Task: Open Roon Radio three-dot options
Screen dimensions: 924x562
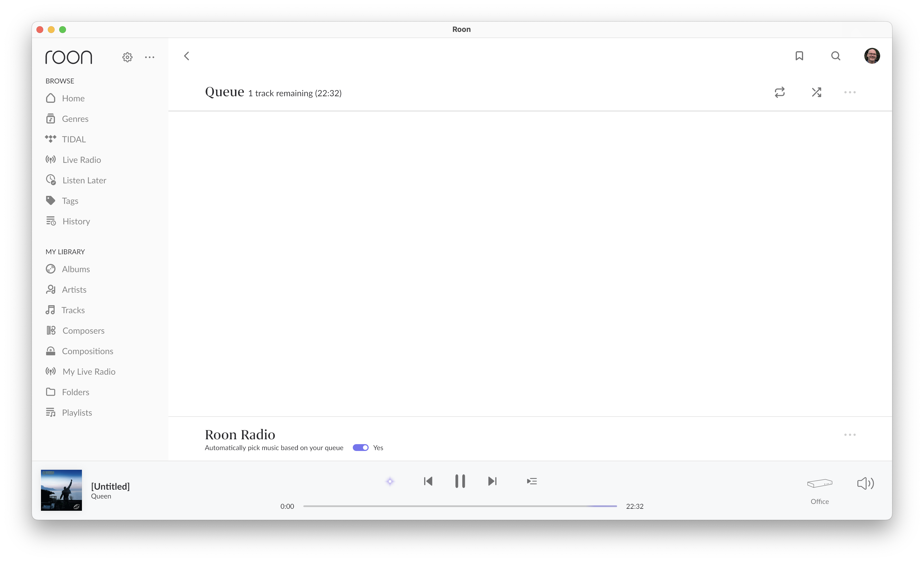Action: 850,435
